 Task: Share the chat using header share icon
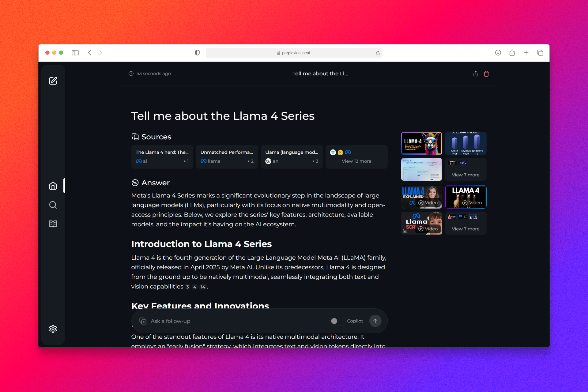(x=476, y=74)
